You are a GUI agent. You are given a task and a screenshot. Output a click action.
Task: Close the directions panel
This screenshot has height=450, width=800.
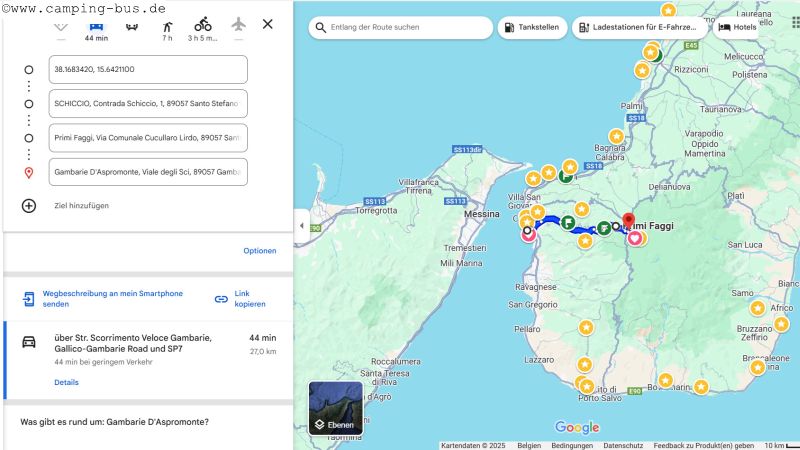click(x=267, y=24)
